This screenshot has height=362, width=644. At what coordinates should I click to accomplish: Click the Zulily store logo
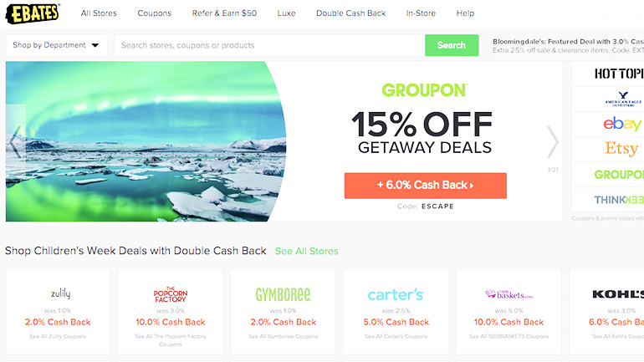(x=58, y=293)
